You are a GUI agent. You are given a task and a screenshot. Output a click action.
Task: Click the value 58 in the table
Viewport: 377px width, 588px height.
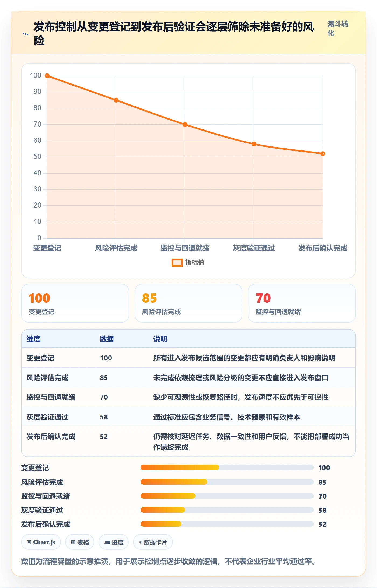coord(104,417)
